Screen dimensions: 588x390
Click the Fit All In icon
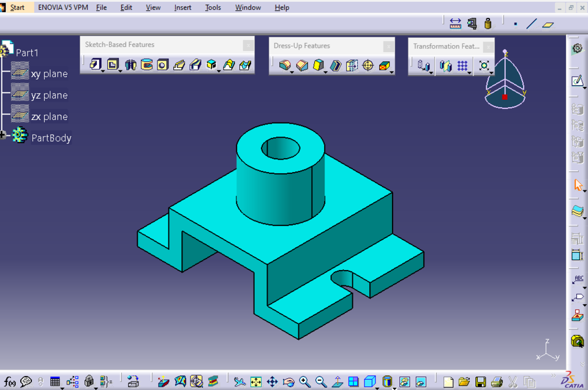tap(255, 382)
